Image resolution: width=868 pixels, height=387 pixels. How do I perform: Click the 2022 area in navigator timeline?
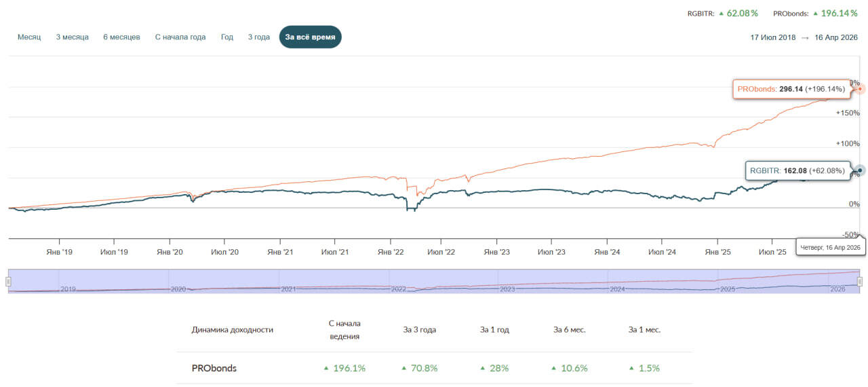click(x=399, y=289)
